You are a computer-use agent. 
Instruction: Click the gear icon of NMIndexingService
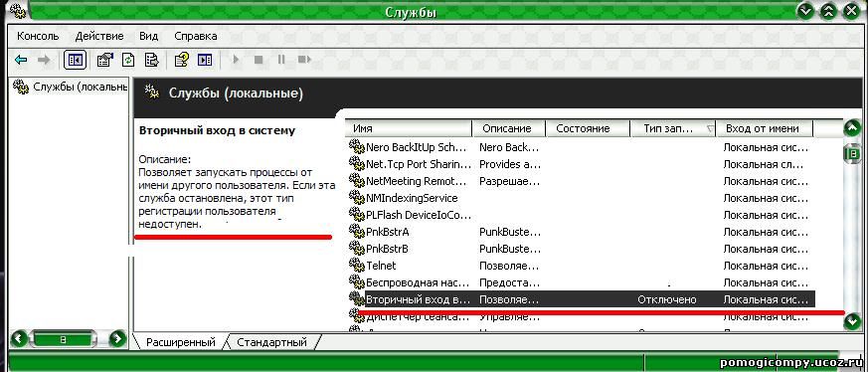click(x=357, y=197)
